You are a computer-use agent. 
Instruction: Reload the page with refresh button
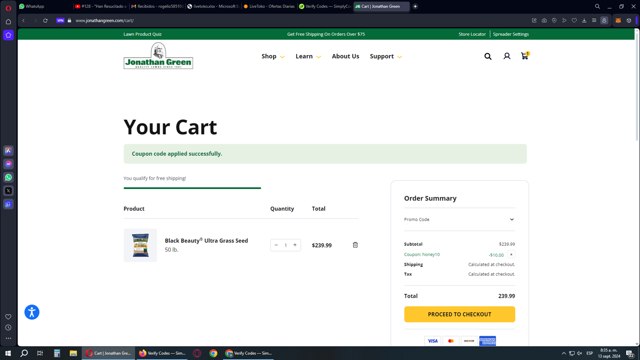point(45,20)
